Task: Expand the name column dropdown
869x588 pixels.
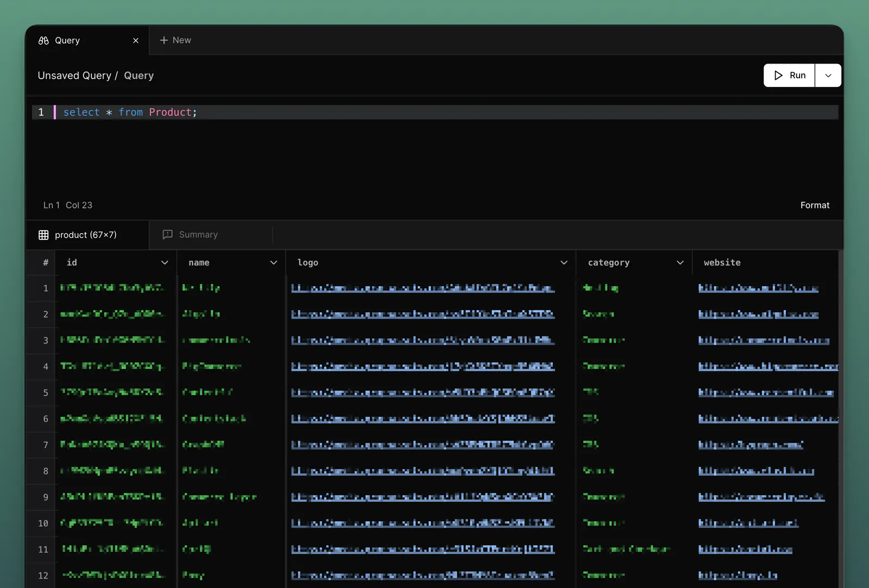Action: [274, 263]
